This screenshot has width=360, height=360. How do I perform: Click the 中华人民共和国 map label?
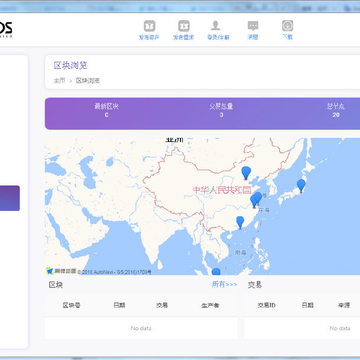click(222, 190)
